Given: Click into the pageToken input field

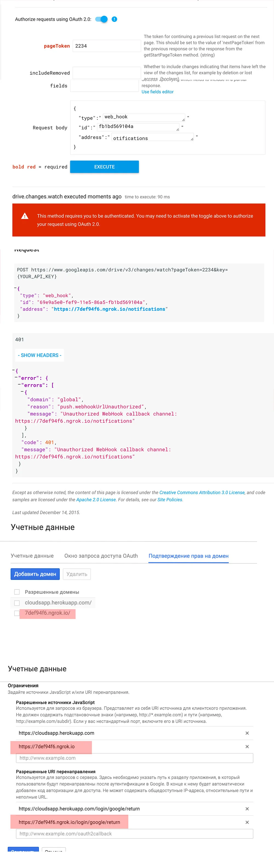Looking at the screenshot, I should [x=107, y=46].
